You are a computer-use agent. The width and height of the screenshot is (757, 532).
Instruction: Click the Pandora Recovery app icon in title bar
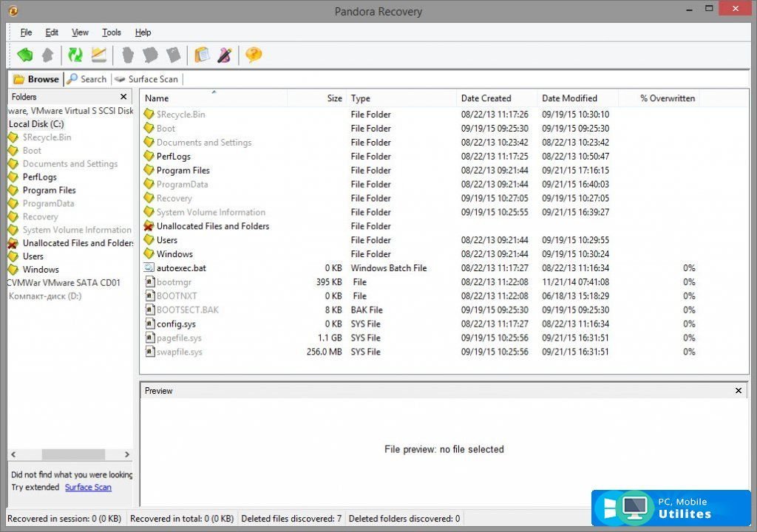(x=13, y=10)
